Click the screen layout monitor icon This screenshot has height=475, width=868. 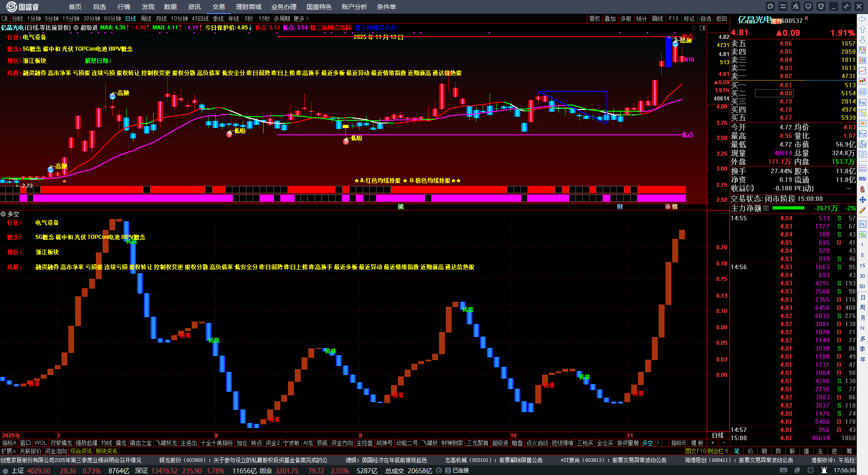pos(808,6)
